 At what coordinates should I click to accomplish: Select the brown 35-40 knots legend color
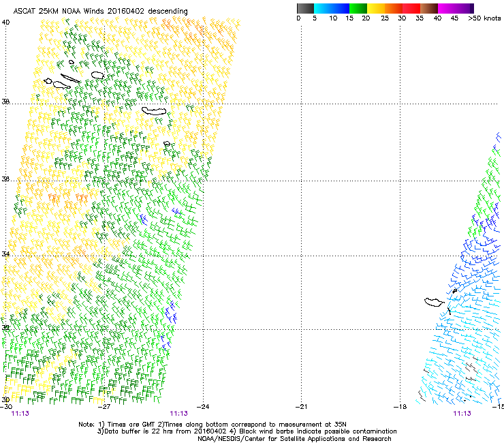pos(429,8)
